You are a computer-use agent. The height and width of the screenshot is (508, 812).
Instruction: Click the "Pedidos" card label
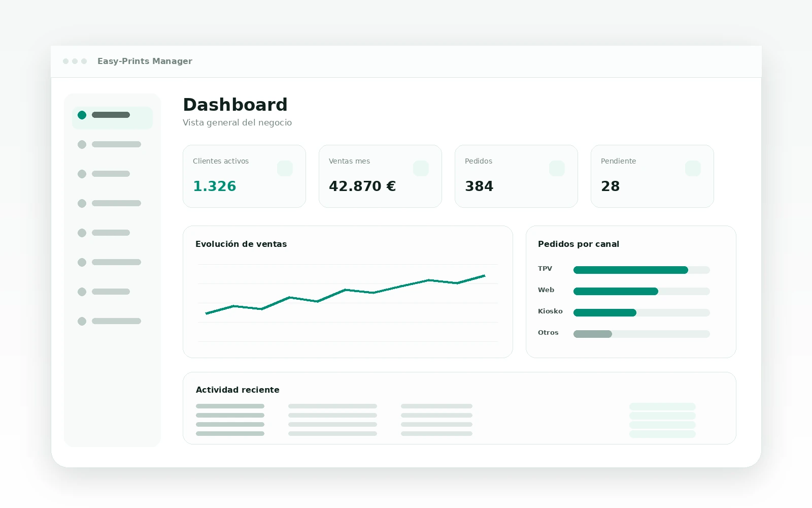479,161
